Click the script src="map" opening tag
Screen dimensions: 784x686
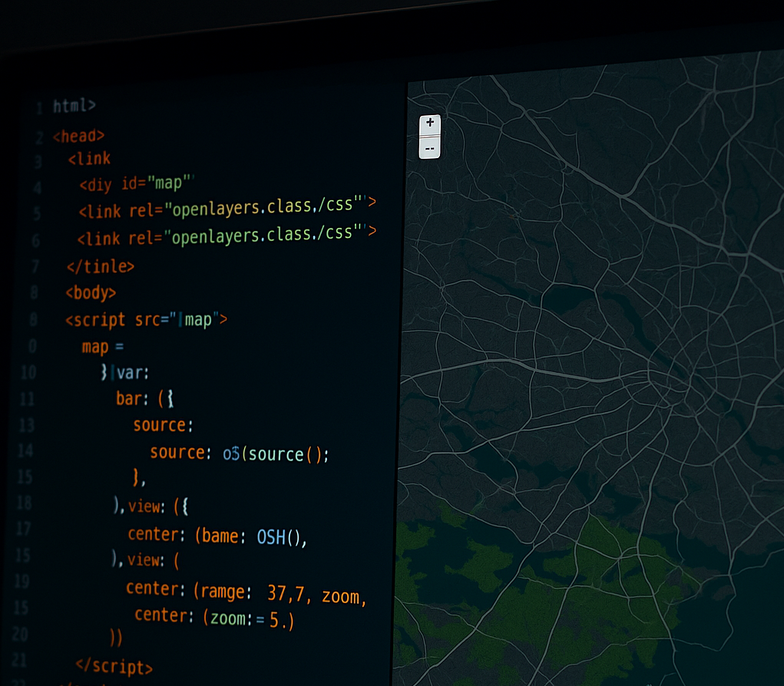click(x=146, y=319)
